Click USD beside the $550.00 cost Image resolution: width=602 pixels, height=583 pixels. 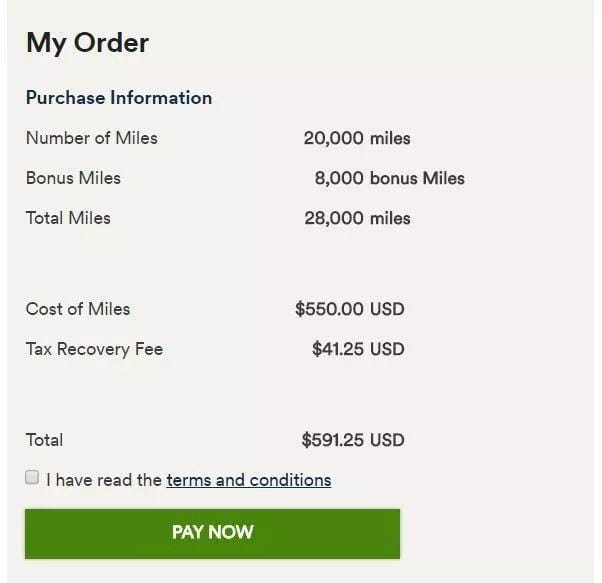[x=387, y=310]
